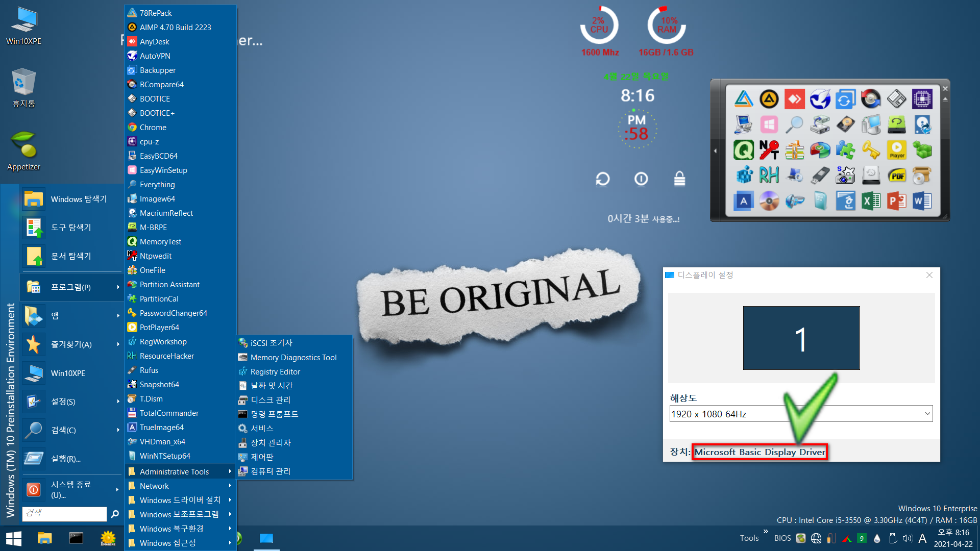This screenshot has width=980, height=551.
Task: Select 디스크 관리 menu entry
Action: (x=294, y=400)
